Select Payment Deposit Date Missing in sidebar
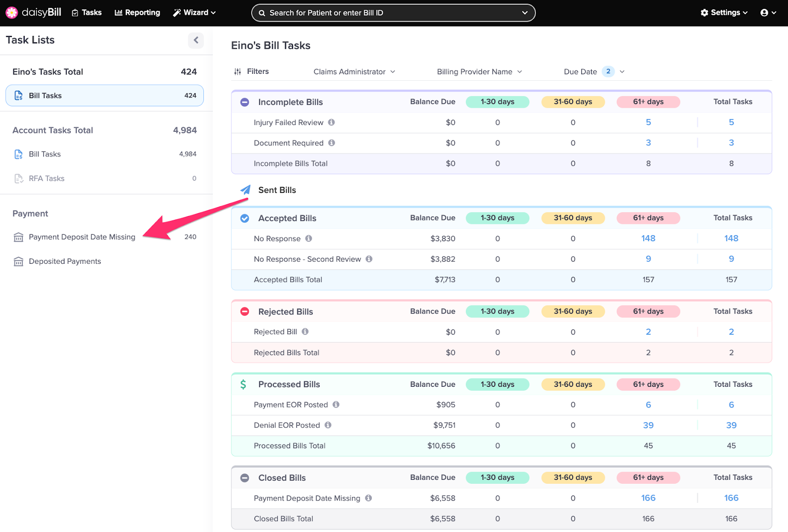788x532 pixels. (x=82, y=237)
